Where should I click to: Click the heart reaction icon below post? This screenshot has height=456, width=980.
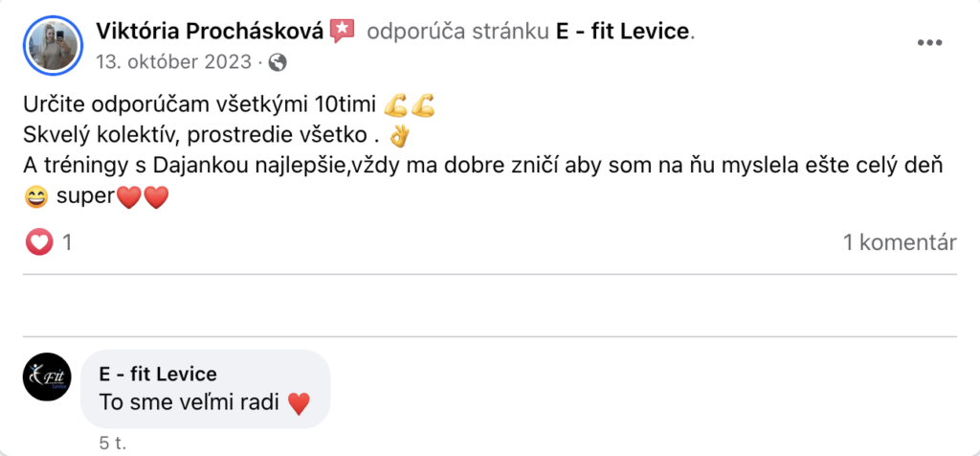(x=39, y=242)
